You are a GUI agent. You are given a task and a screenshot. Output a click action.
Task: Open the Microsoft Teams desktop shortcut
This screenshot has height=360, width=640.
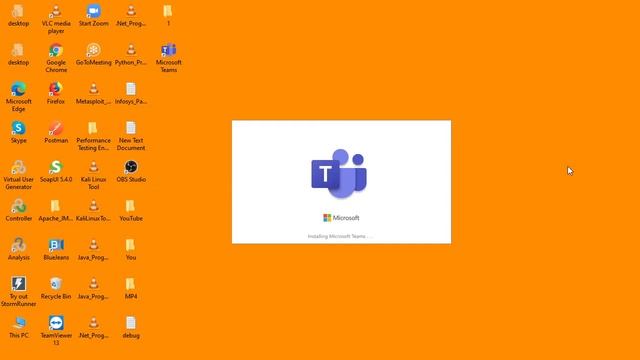click(168, 58)
